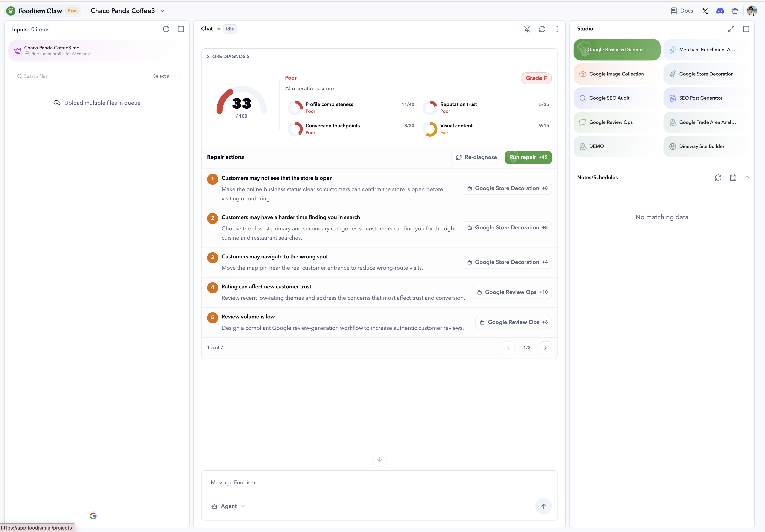Screen dimensions: 765x532
Task: Open the Docs link
Action: [x=682, y=11]
